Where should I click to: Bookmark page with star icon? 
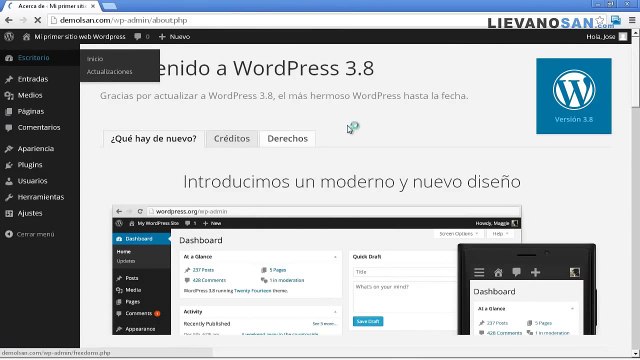tap(600, 20)
